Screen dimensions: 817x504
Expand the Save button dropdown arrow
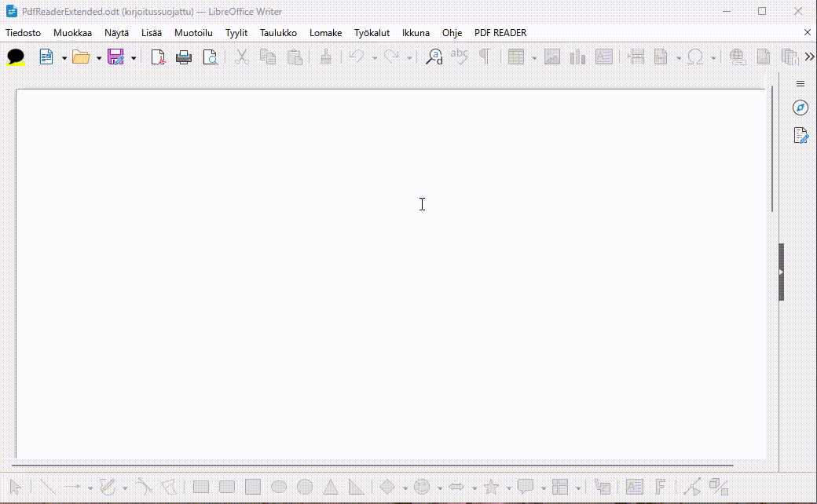[134, 57]
